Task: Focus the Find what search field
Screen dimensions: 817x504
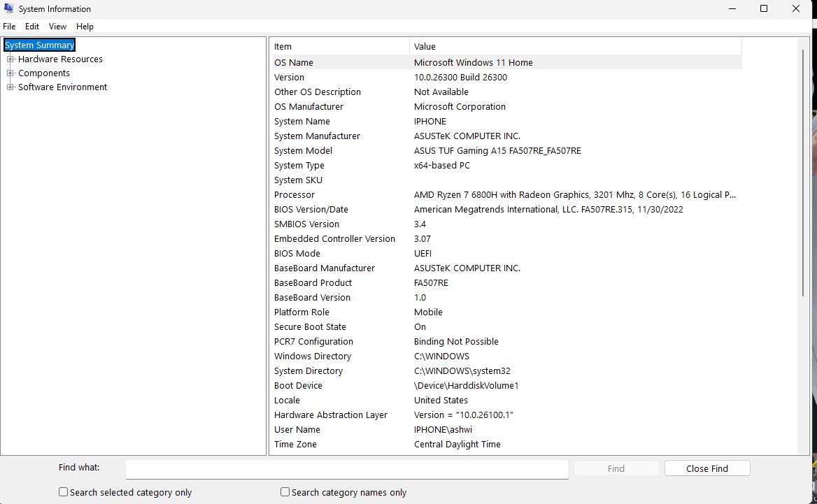Action: click(347, 469)
